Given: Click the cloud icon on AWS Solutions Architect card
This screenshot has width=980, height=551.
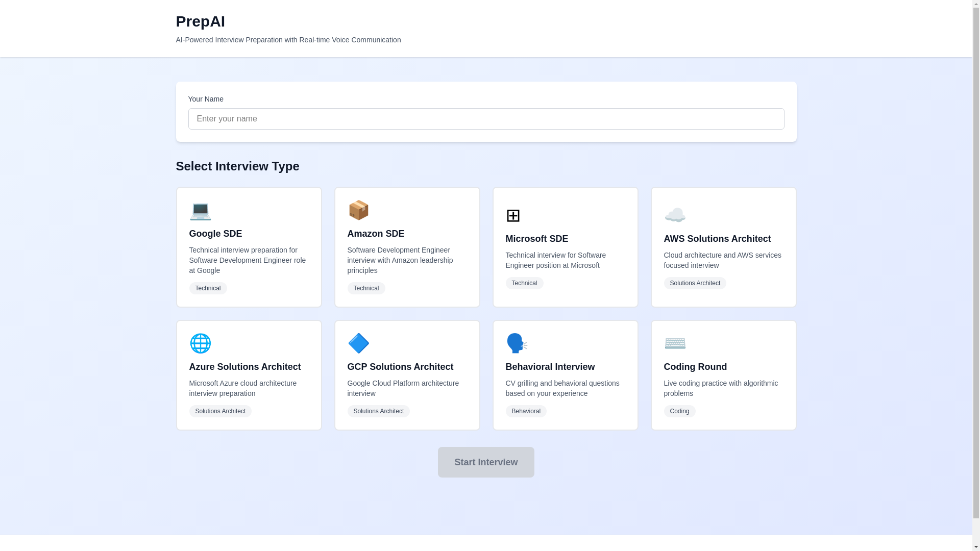Looking at the screenshot, I should click(675, 215).
